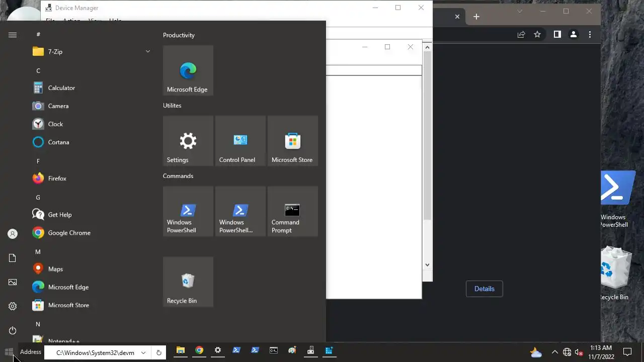Click the taskbar Address refresh button

coord(158,352)
